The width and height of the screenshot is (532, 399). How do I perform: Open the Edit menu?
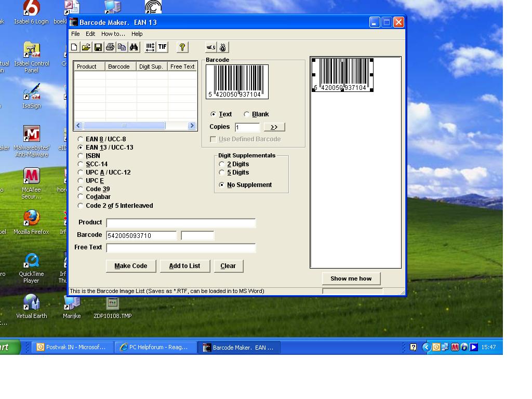90,34
